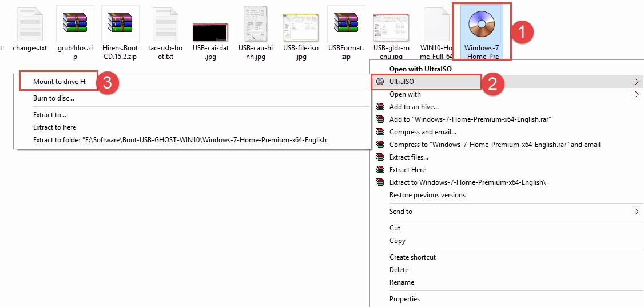
Task: Click the UltraISO disc icon in the context menu
Action: pos(380,82)
